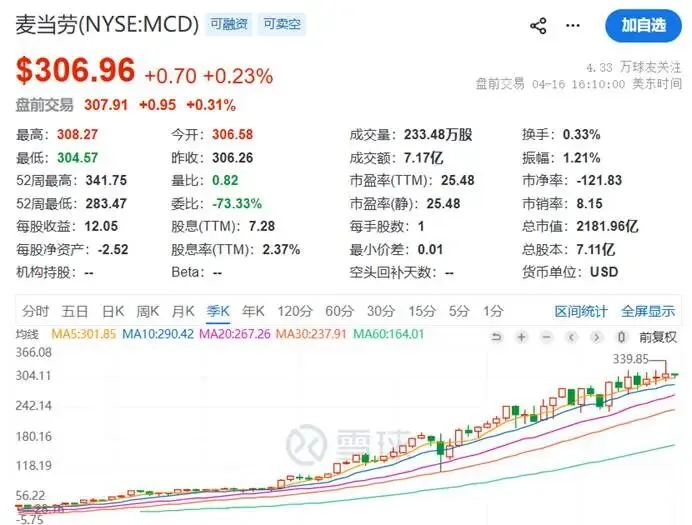The image size is (692, 525).
Task: Click the MA5:301.85 moving average label
Action: coord(83,334)
